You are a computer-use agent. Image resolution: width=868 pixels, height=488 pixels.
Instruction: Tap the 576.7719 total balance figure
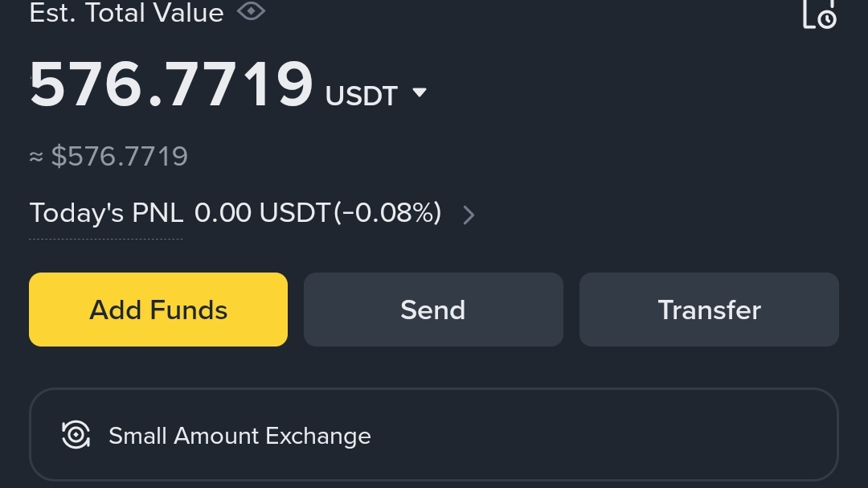pyautogui.click(x=171, y=84)
